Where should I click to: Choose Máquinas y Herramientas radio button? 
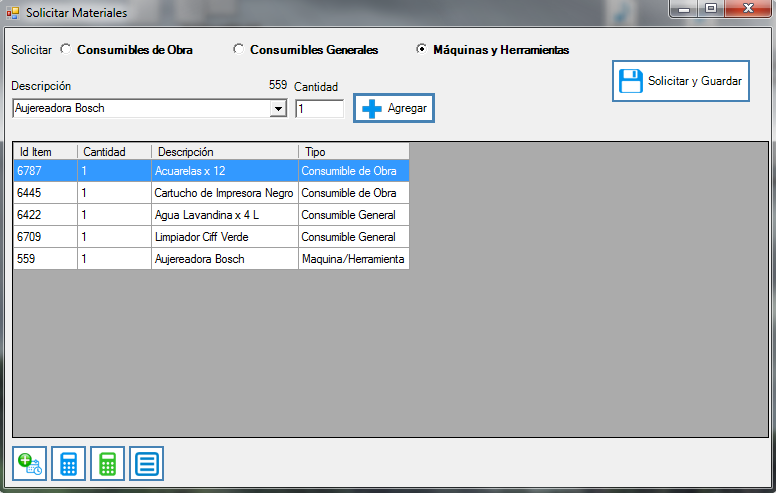pos(421,49)
